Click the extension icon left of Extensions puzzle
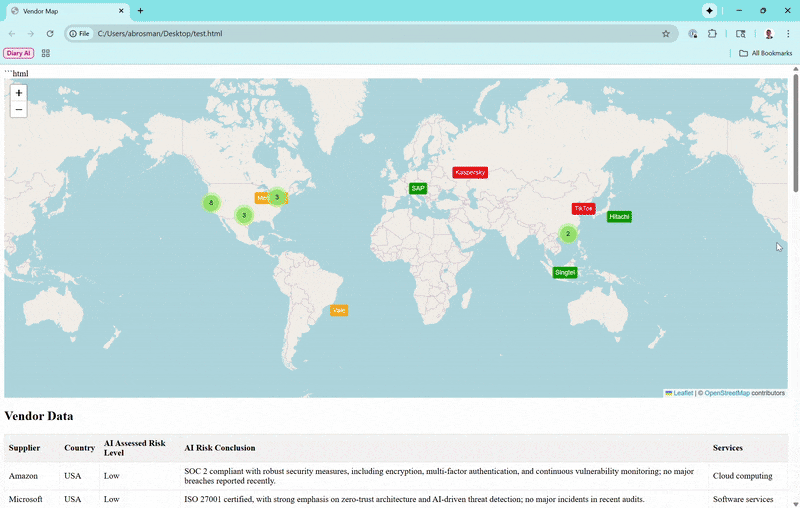Screen dimensions: 800x508 click(692, 34)
